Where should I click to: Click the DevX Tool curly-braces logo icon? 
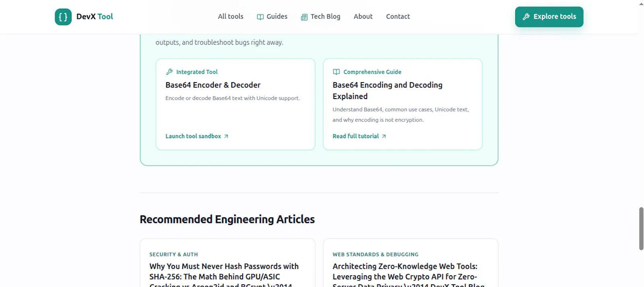pos(63,17)
